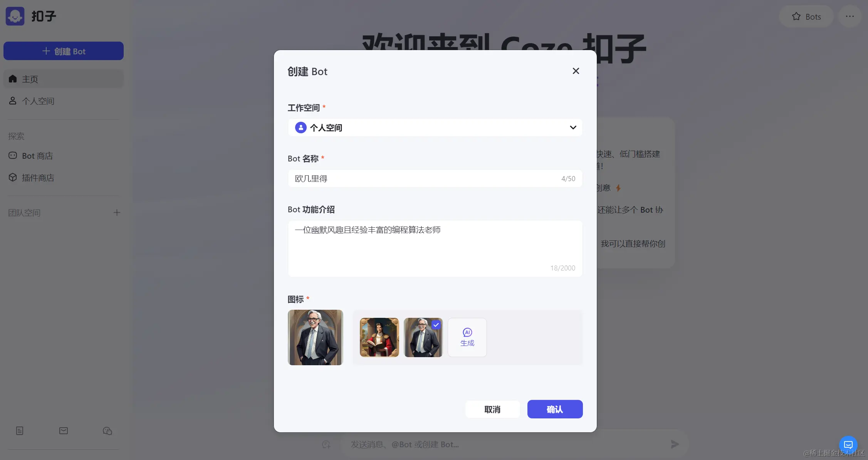The width and height of the screenshot is (868, 460).
Task: Click the Bot 名称 input field
Action: (424, 178)
